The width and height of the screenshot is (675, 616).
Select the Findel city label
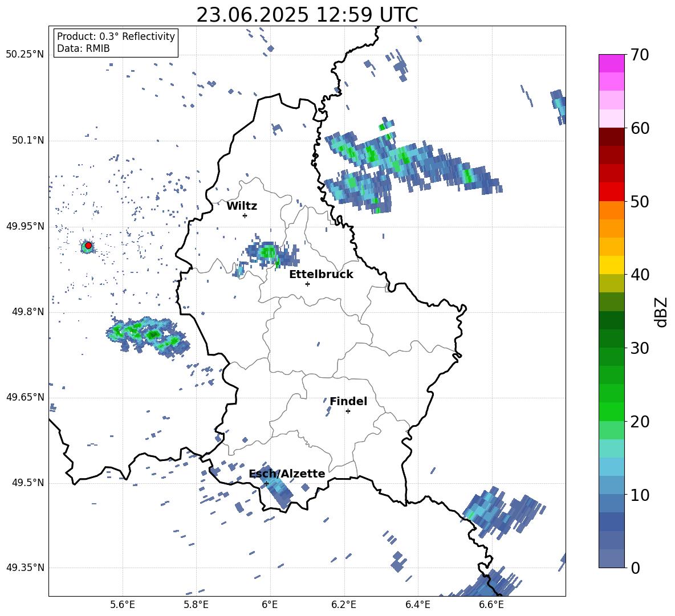(348, 401)
